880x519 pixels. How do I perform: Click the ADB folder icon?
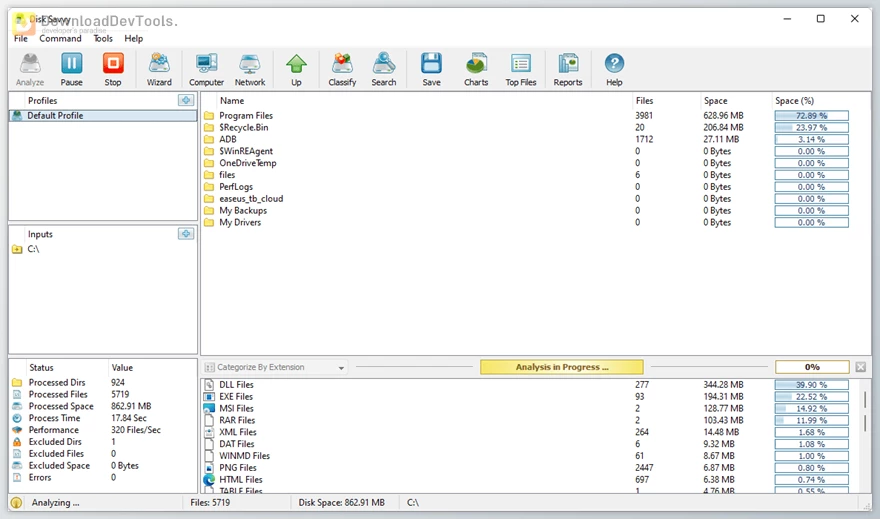click(x=209, y=139)
